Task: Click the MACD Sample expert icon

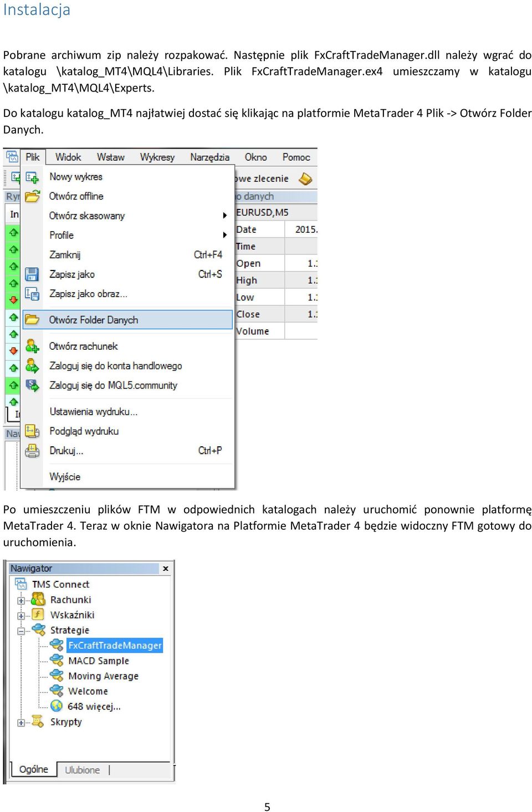Action: (57, 660)
